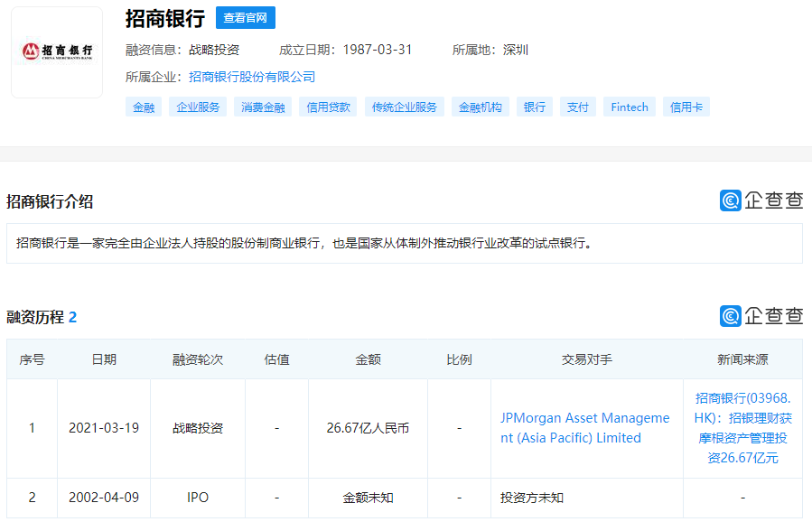Click the IPO round cell
The width and height of the screenshot is (812, 531).
(198, 498)
